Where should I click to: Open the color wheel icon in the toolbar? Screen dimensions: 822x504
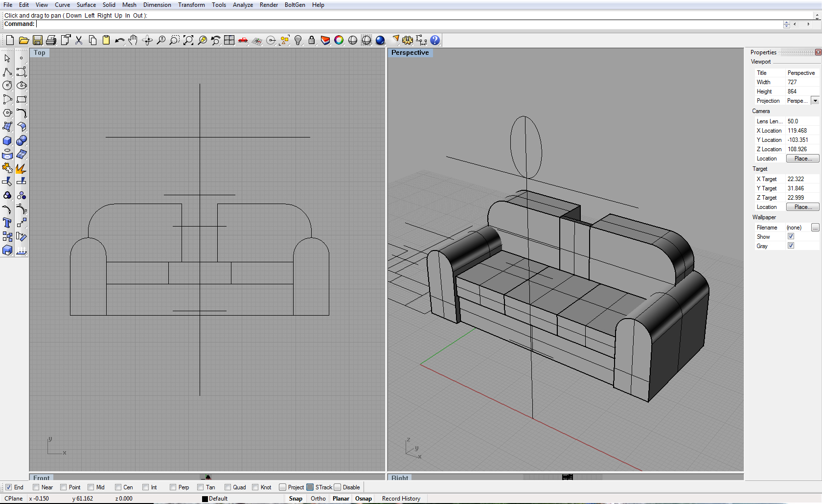click(339, 40)
